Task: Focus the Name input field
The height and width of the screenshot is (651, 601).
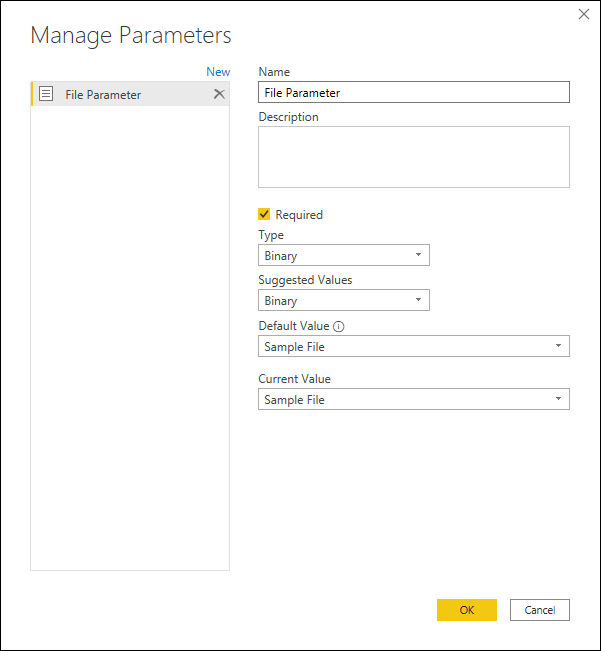Action: click(414, 92)
